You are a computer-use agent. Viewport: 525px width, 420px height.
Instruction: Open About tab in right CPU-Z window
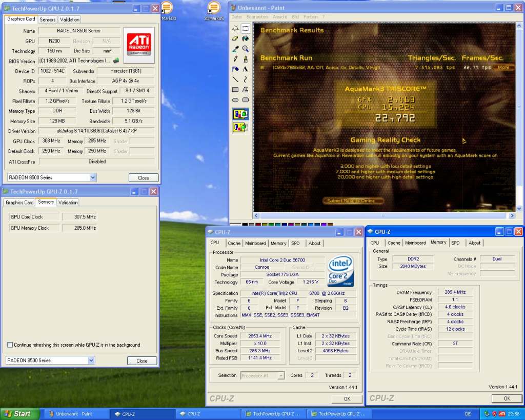474,243
